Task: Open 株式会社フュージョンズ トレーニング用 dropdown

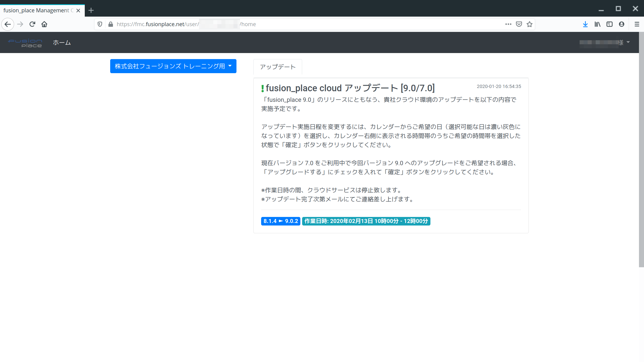Action: coord(173,66)
